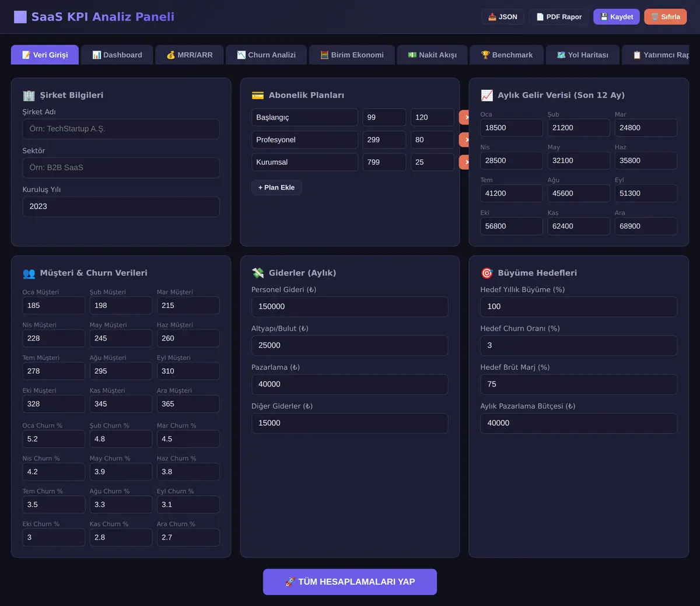Export data with the JSON button
Viewport: 700px width, 606px height.
click(503, 17)
